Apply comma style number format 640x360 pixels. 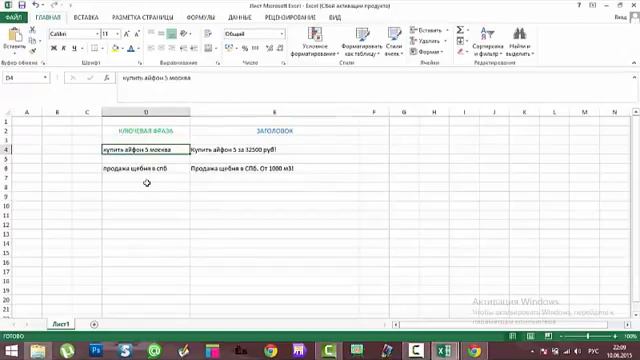255,48
